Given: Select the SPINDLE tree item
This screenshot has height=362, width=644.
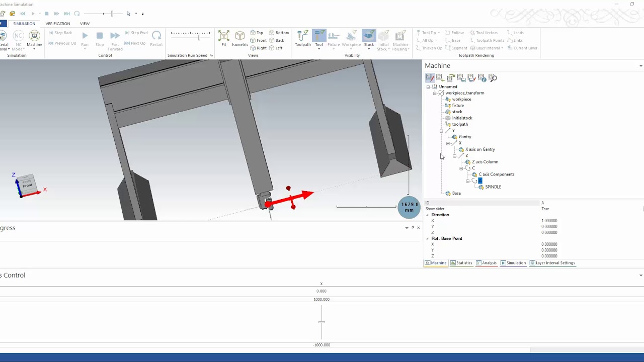Looking at the screenshot, I should coord(493,187).
